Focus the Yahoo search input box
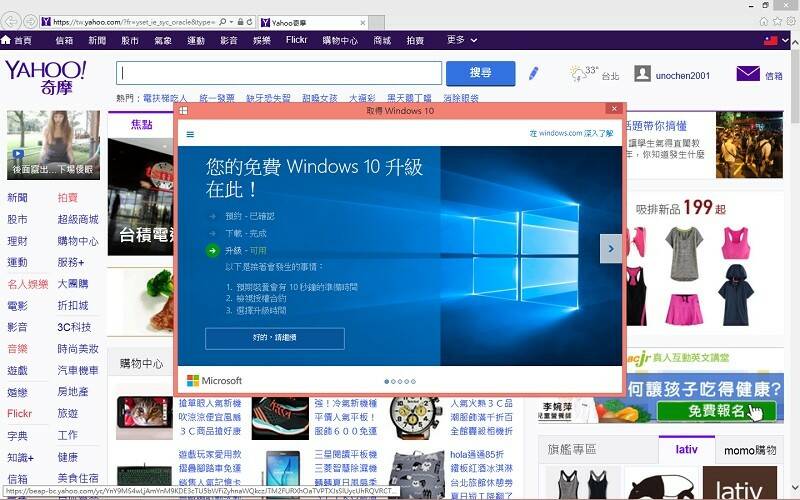The image size is (800, 500). pyautogui.click(x=279, y=73)
